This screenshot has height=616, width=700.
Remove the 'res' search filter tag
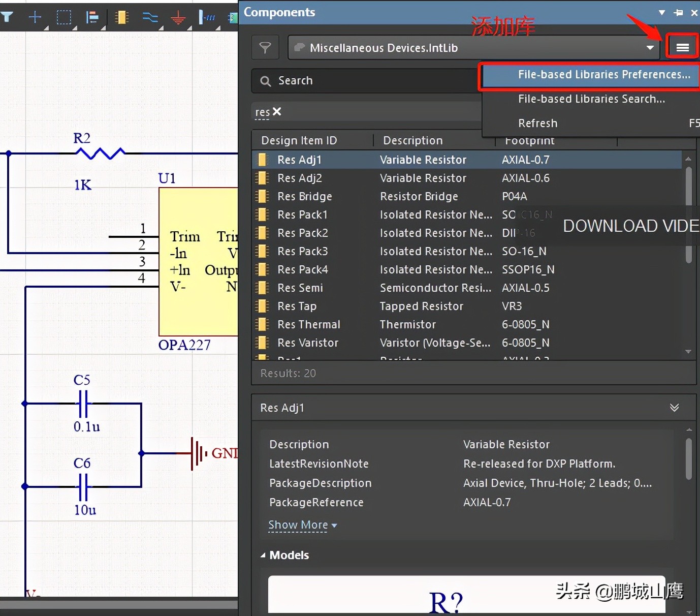(x=277, y=111)
